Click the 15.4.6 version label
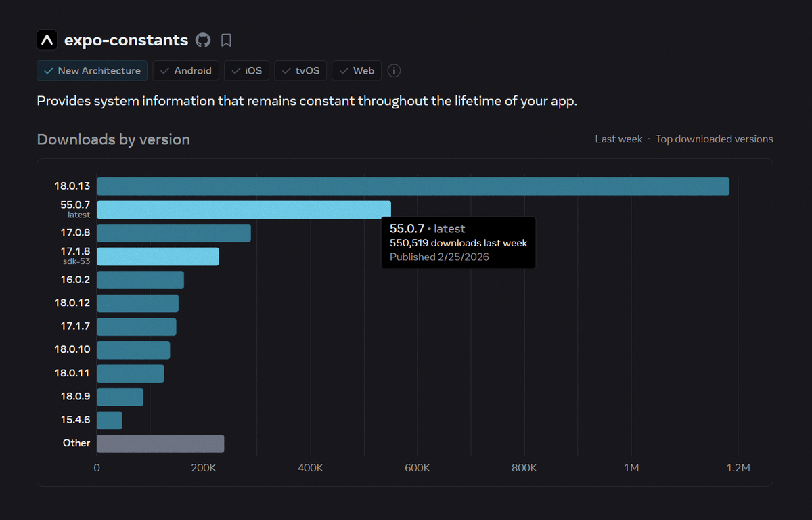Viewport: 812px width, 520px height. point(75,420)
